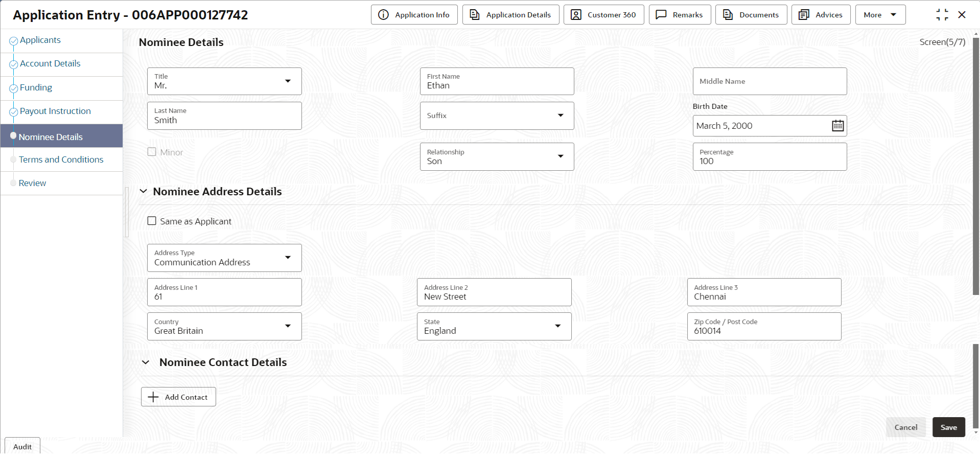Click the Applicants completed checkmark icon
The width and height of the screenshot is (980, 456).
click(x=14, y=41)
